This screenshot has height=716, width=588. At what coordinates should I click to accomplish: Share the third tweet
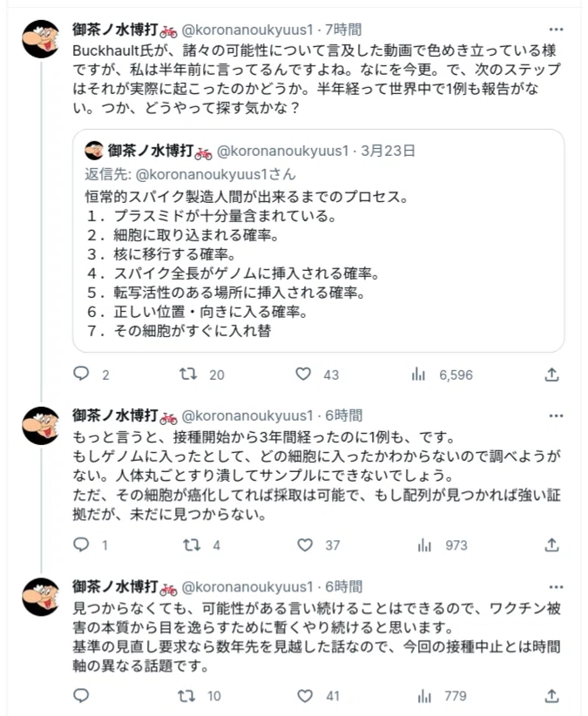[552, 696]
